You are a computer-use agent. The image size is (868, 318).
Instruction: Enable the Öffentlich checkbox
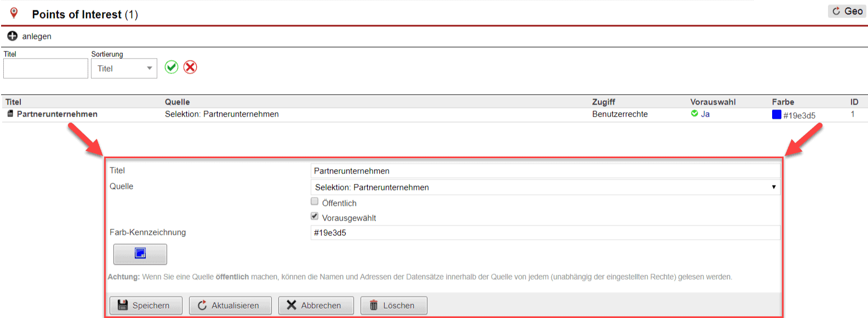315,202
